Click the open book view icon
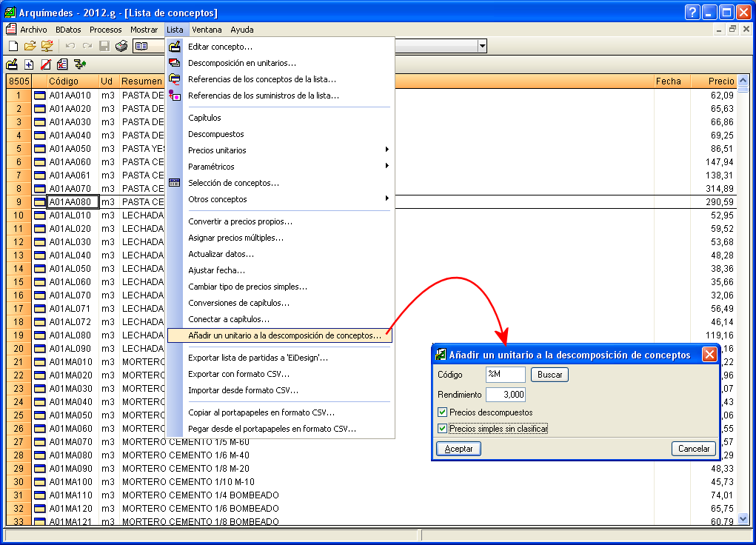 coord(141,46)
